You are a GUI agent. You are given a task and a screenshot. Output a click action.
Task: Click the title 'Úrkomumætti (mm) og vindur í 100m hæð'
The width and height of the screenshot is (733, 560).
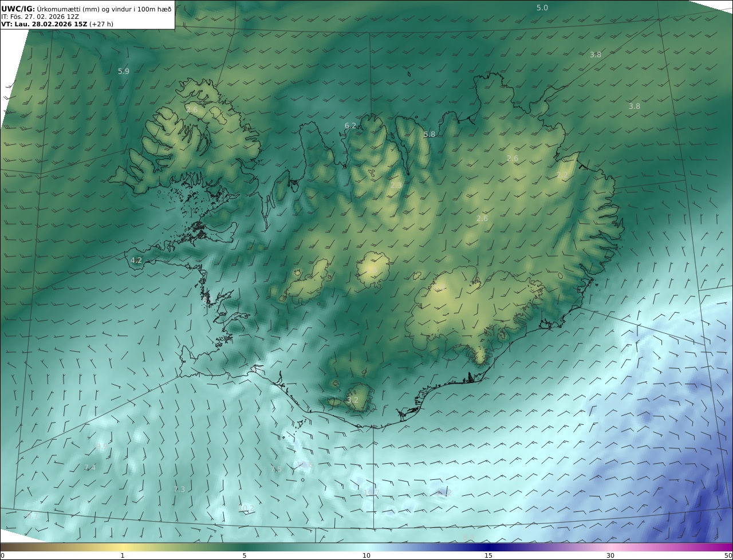104,9
